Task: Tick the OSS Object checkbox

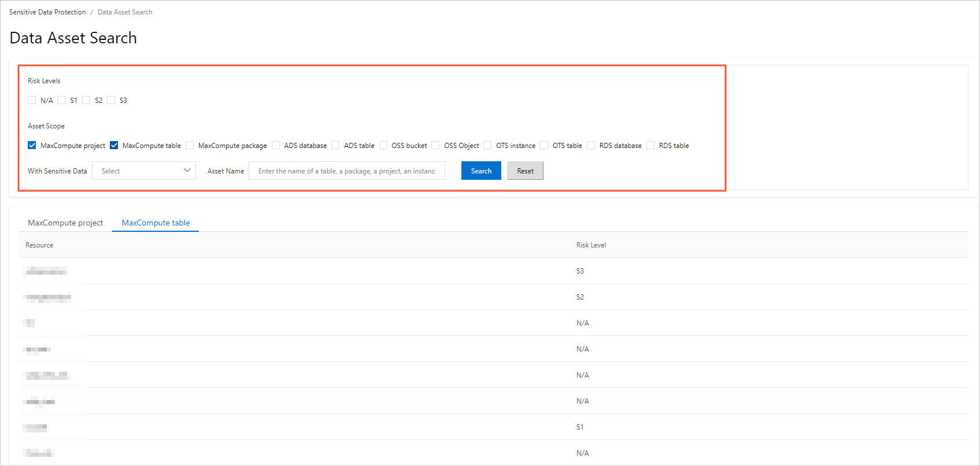Action: point(435,145)
